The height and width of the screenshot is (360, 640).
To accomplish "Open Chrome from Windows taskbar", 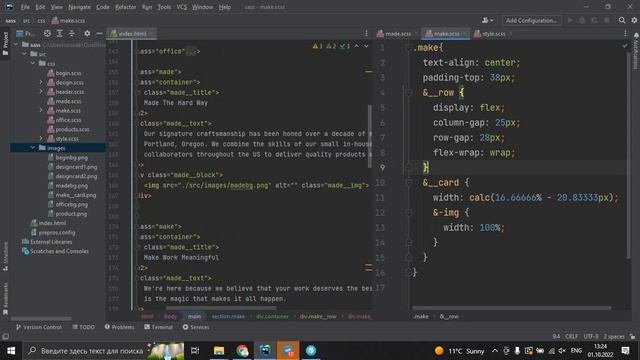I will (242, 351).
